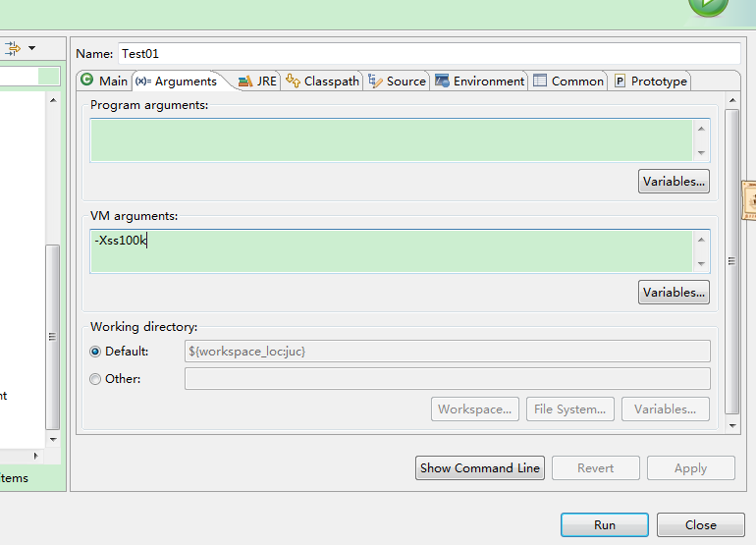Click the left configuration list scroll down arrow
This screenshot has width=756, height=545.
[53, 439]
